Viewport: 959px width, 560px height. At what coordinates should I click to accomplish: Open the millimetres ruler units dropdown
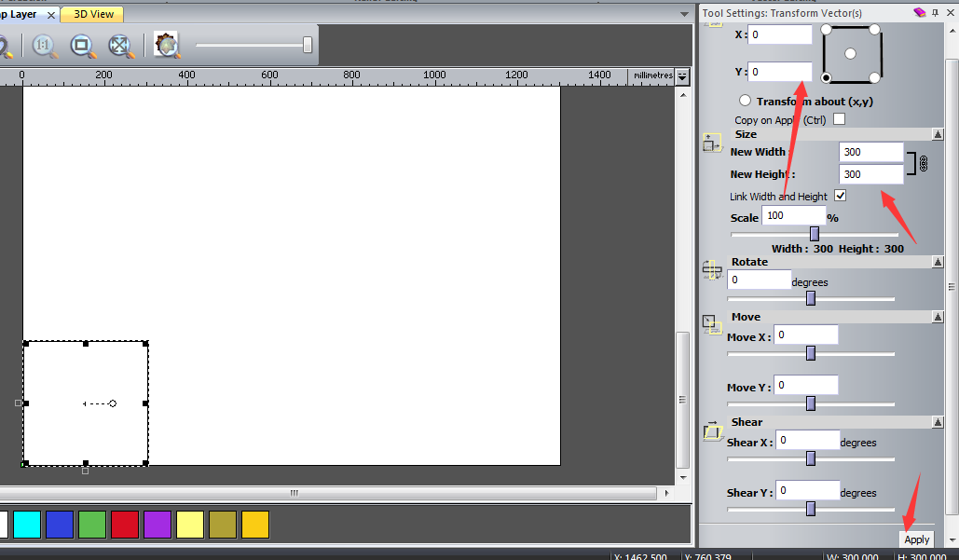[x=682, y=76]
